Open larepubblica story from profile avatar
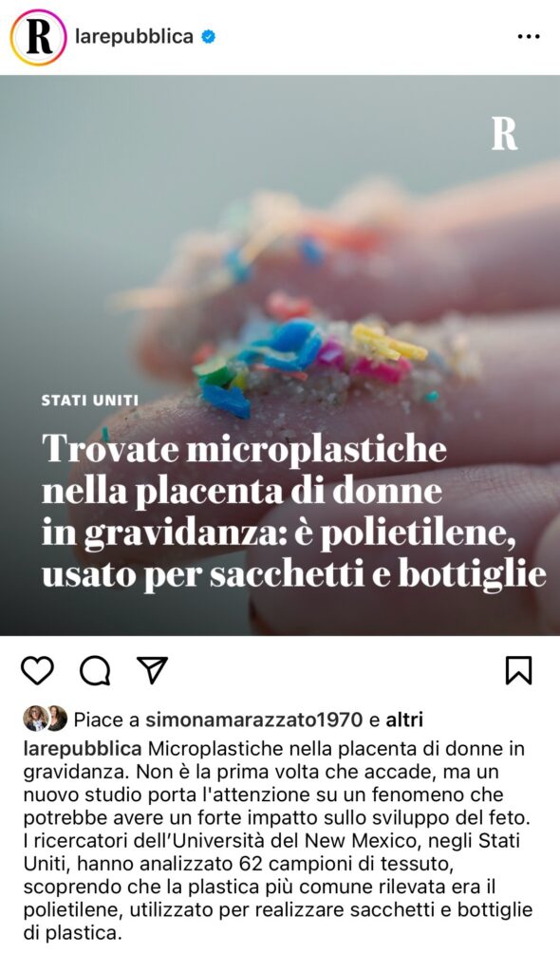560x972 pixels. coord(39,37)
